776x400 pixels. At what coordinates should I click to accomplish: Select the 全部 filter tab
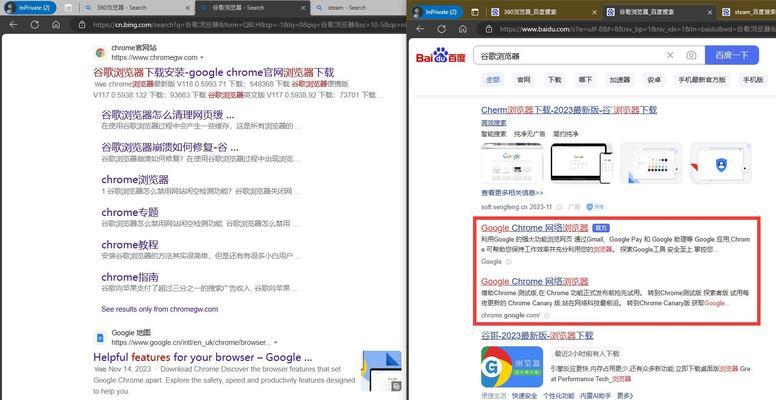pos(492,79)
